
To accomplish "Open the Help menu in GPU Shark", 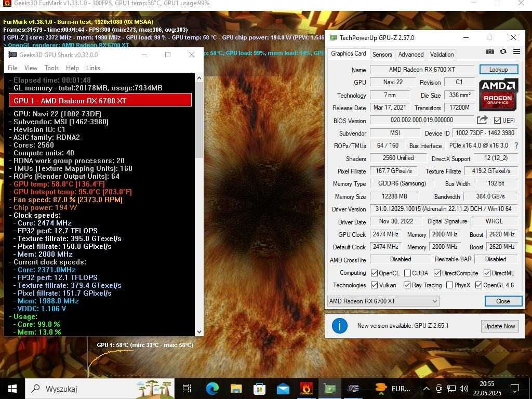I will pos(72,68).
